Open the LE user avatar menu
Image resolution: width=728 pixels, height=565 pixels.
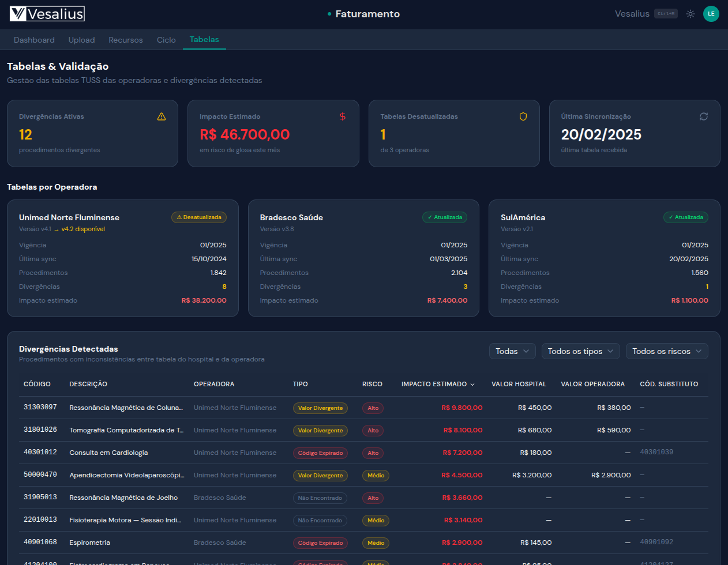point(711,14)
